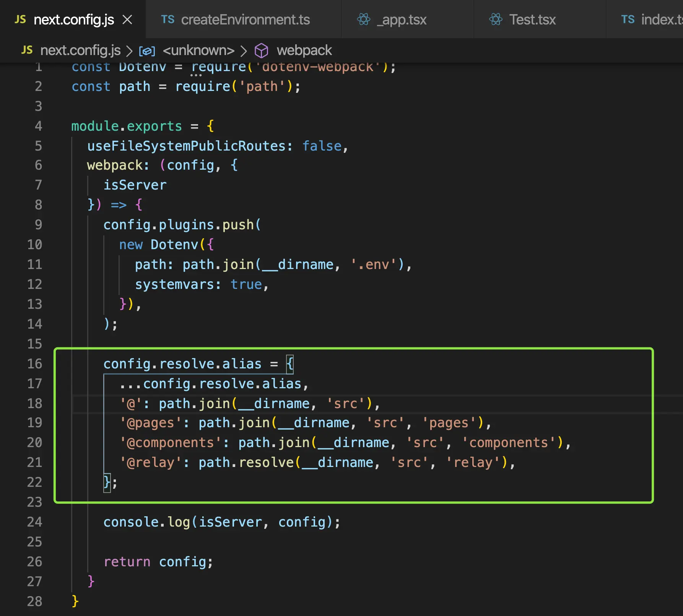Click the React icon on _app.tsx tab
Viewport: 683px width, 616px height.
coord(364,19)
